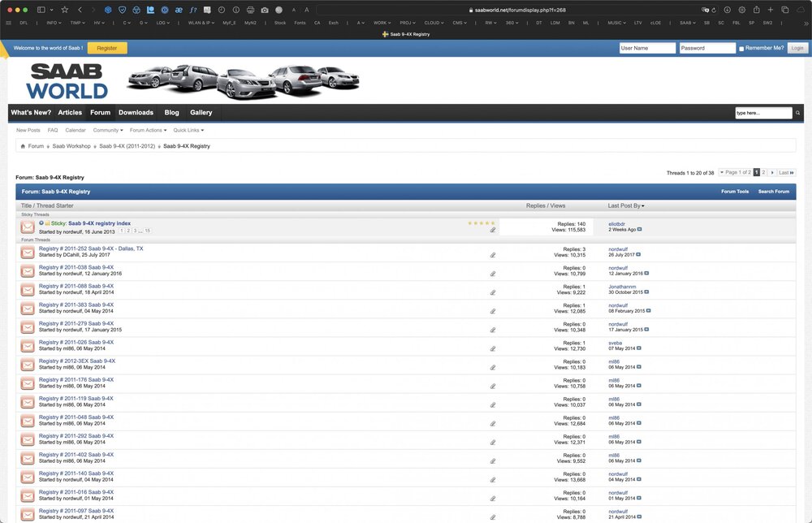Click the larger 'A' text size icon
812x523 pixels.
307,10
